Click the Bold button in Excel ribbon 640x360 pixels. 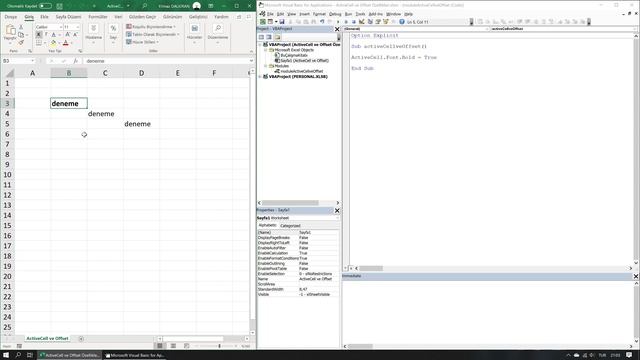pos(39,35)
